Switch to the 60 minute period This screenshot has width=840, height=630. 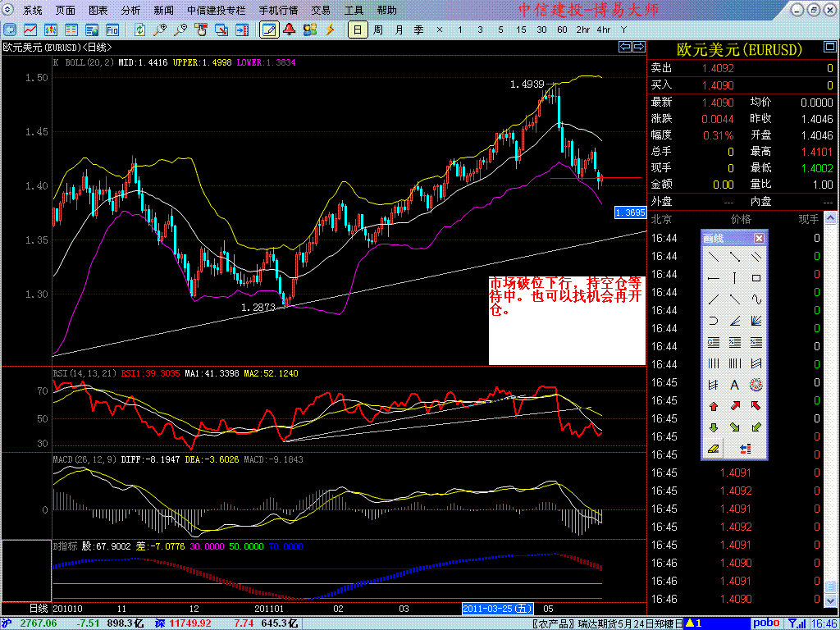[562, 30]
